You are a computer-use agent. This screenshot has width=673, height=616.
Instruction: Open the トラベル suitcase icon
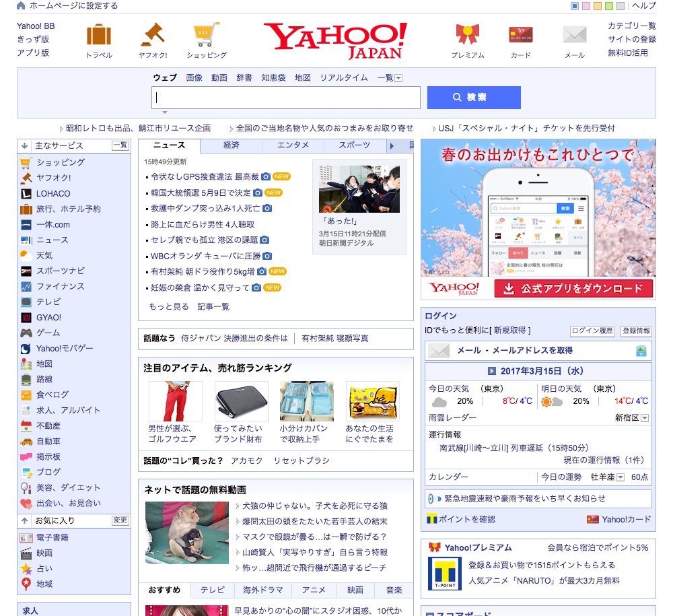(x=99, y=34)
